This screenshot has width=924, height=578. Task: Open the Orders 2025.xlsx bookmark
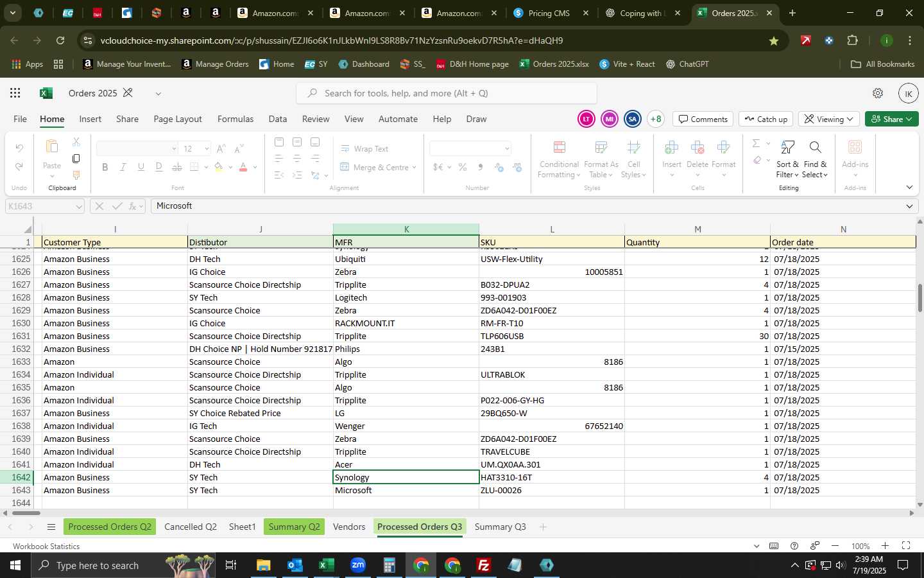tap(554, 64)
